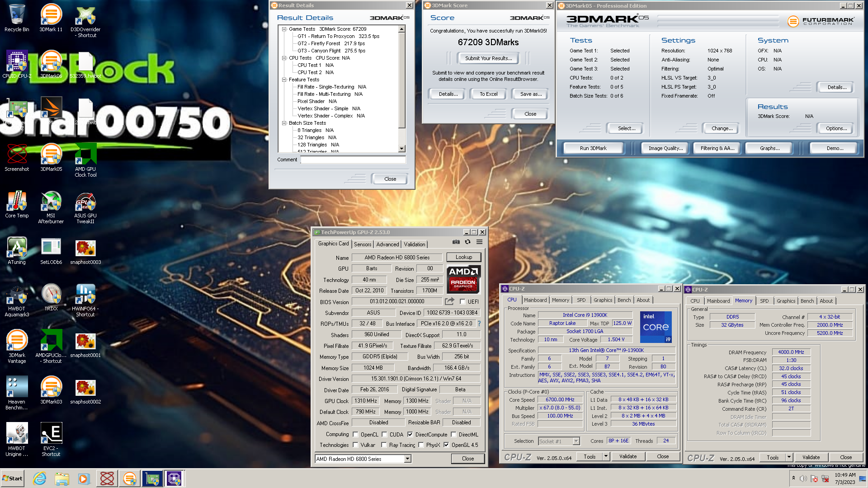Click GPU-Z refresh icon
The width and height of the screenshot is (868, 488).
(468, 242)
